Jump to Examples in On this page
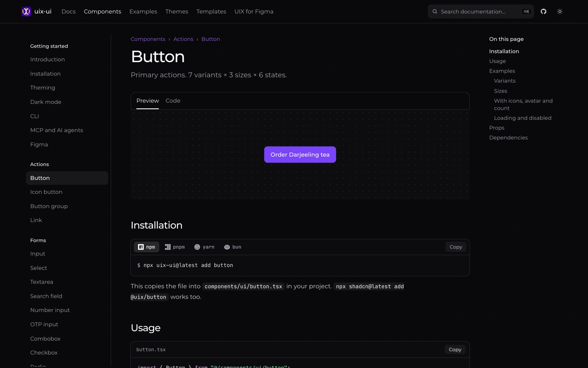 pos(502,71)
